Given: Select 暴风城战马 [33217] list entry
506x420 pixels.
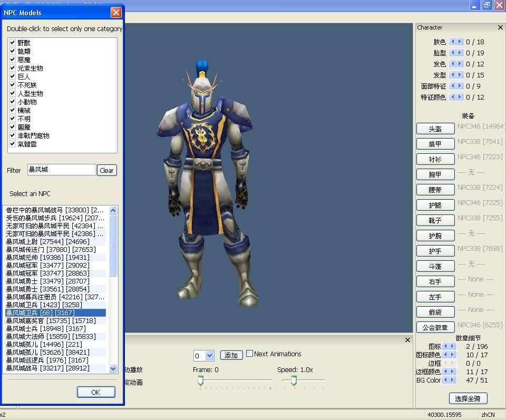Looking at the screenshot, I should [x=55, y=368].
